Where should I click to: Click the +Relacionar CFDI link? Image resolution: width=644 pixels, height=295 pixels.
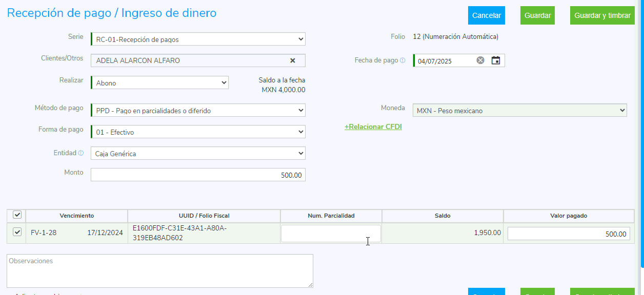pos(373,127)
